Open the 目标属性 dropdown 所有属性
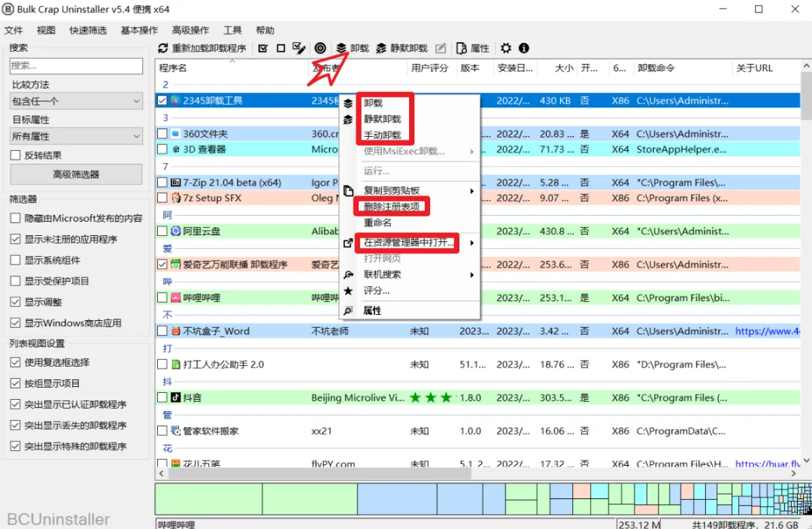Viewport: 812px width, 529px height. [76, 136]
